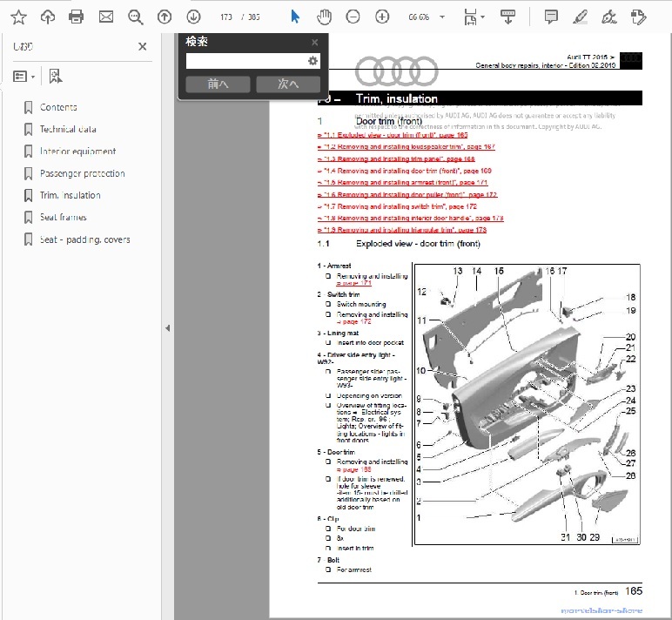Image resolution: width=672 pixels, height=620 pixels.
Task: Go to previous page up arrow
Action: [x=165, y=17]
